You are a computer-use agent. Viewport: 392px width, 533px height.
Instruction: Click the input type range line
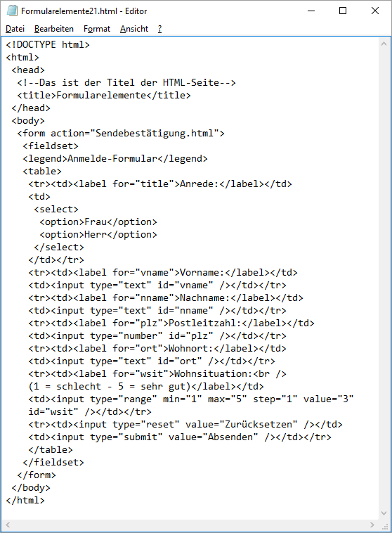[191, 399]
